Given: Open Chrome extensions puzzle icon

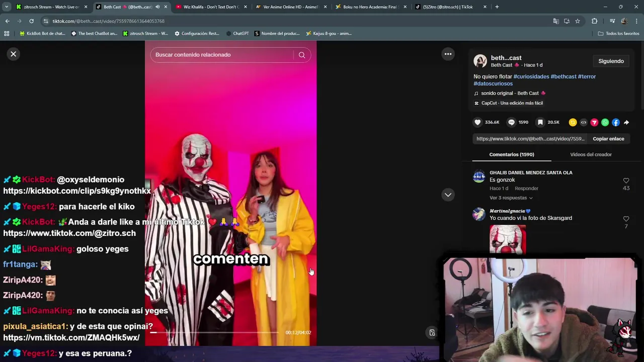Looking at the screenshot, I should pos(595,21).
